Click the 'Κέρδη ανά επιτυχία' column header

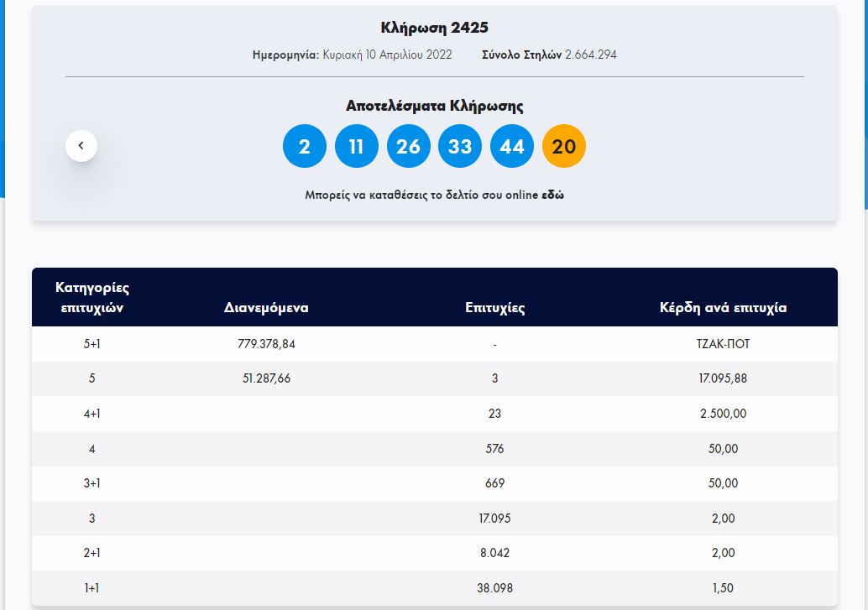point(723,307)
